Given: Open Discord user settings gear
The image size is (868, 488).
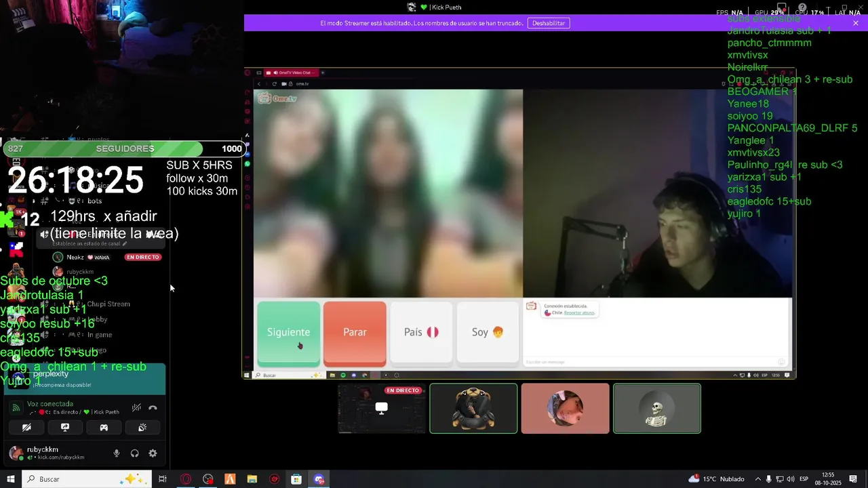Looking at the screenshot, I should coord(153,453).
